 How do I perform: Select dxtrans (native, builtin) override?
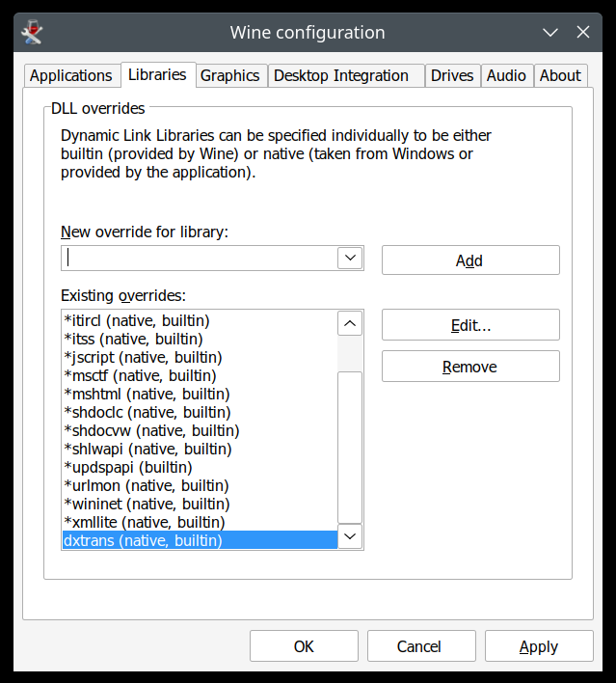[200, 540]
